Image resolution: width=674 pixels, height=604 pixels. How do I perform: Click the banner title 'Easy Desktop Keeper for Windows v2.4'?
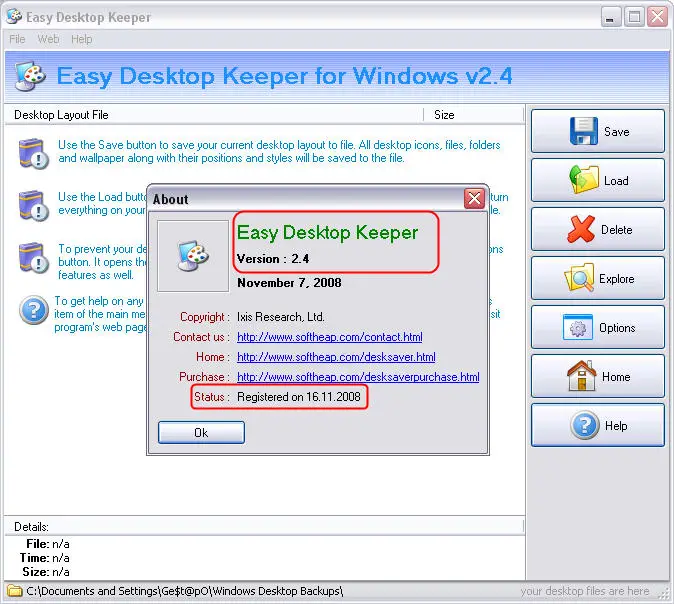tap(285, 76)
